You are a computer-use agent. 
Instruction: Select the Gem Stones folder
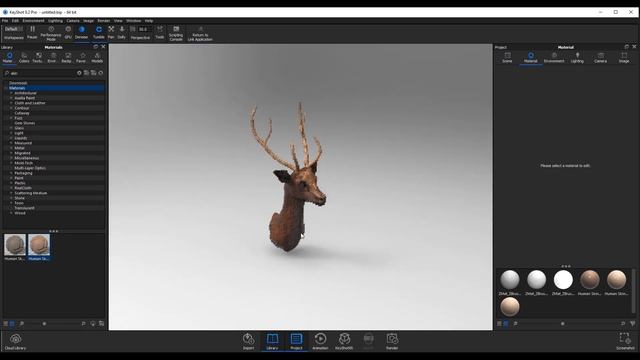[24, 123]
